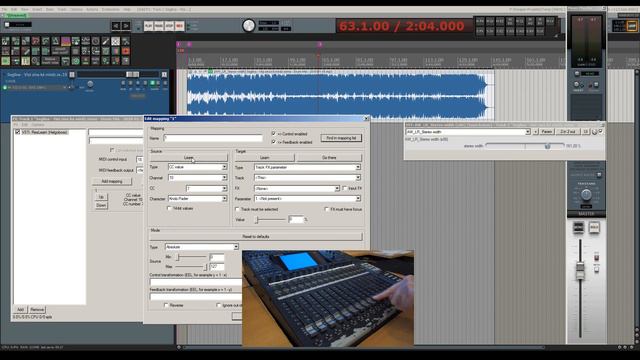
Task: Toggle the Feedback enabled checkbox
Action: pos(274,142)
